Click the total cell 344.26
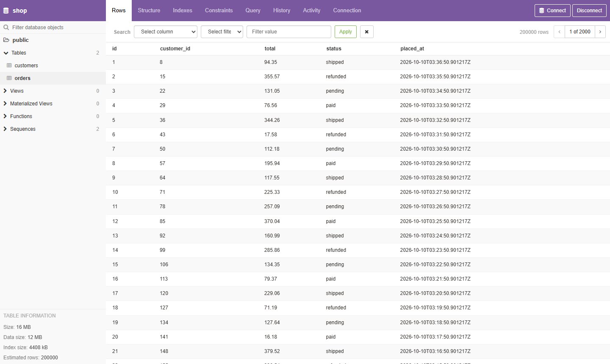Viewport: 610px width, 364px height. point(272,120)
